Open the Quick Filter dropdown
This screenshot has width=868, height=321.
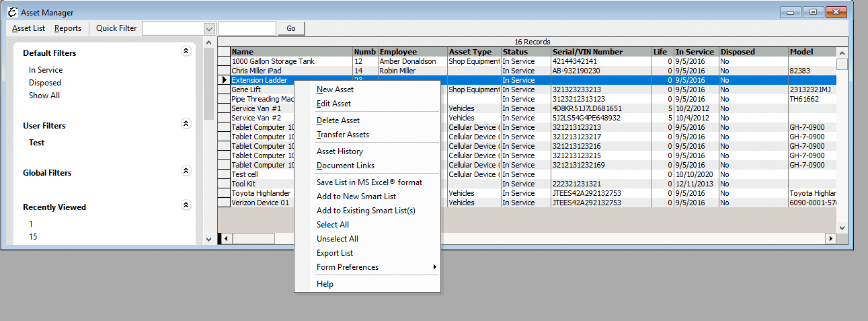pyautogui.click(x=209, y=28)
